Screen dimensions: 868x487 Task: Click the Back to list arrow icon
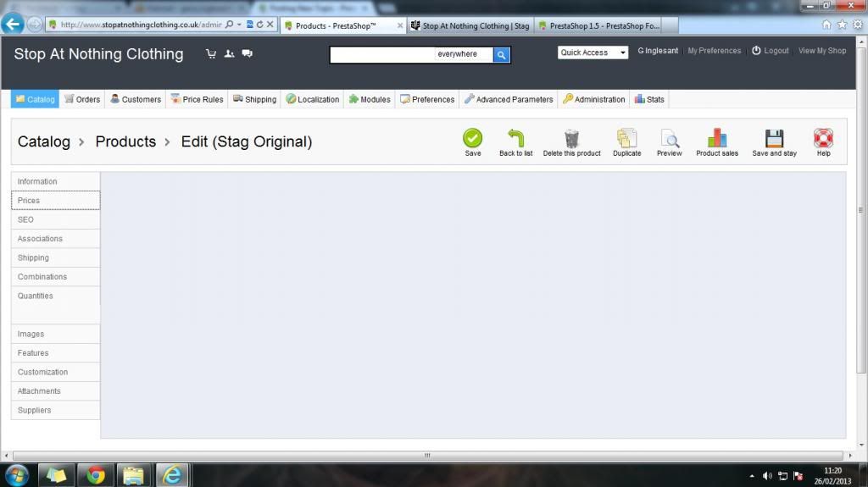[x=515, y=138]
